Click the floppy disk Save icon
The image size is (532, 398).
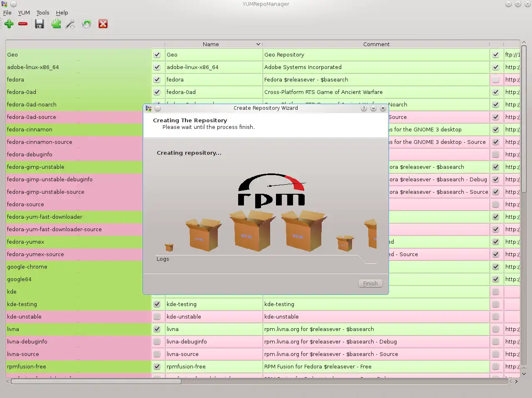39,24
